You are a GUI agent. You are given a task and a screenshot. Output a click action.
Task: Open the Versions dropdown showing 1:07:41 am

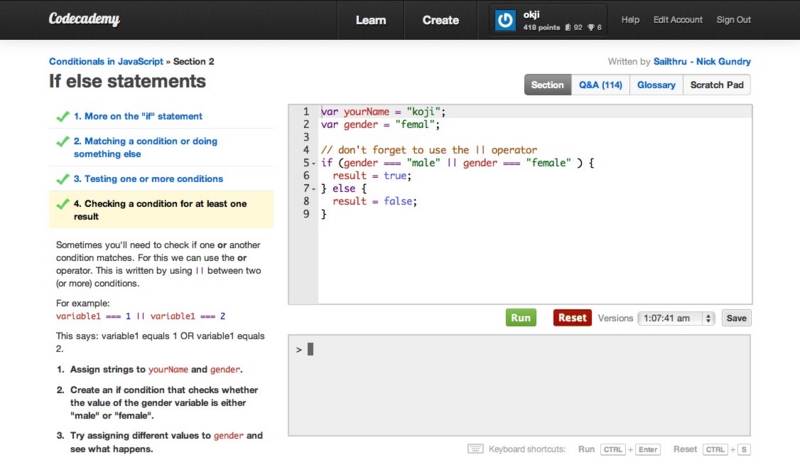coord(676,318)
